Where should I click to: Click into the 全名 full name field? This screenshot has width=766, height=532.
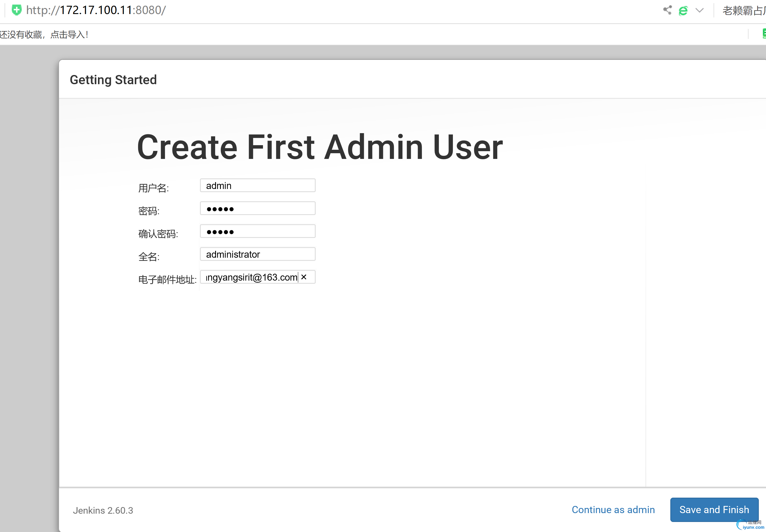(258, 254)
